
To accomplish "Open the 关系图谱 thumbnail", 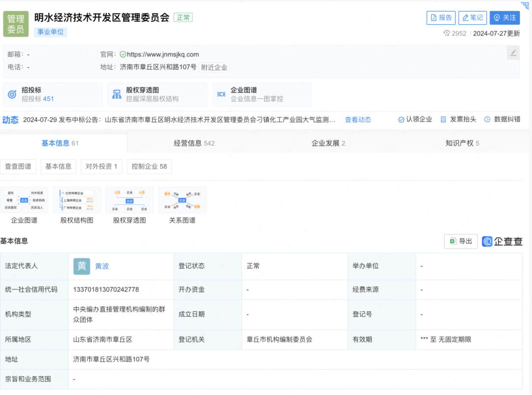I will (182, 200).
